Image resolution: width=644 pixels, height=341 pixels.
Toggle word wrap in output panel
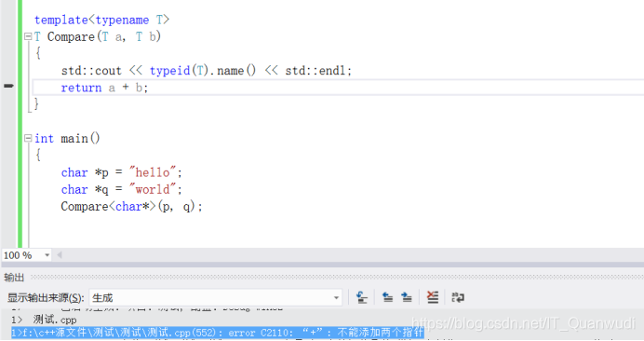[458, 297]
